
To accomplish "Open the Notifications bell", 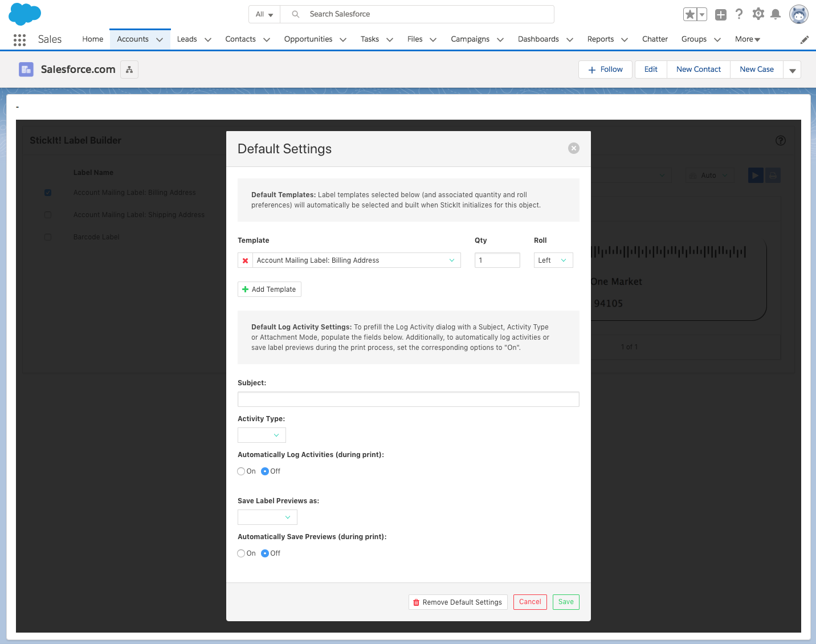I will click(x=776, y=14).
